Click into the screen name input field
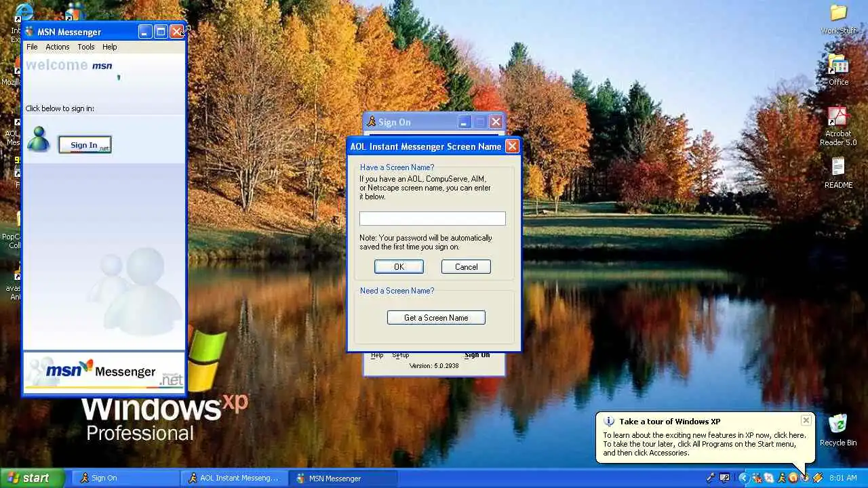Viewport: 868px width, 488px height. pyautogui.click(x=432, y=218)
